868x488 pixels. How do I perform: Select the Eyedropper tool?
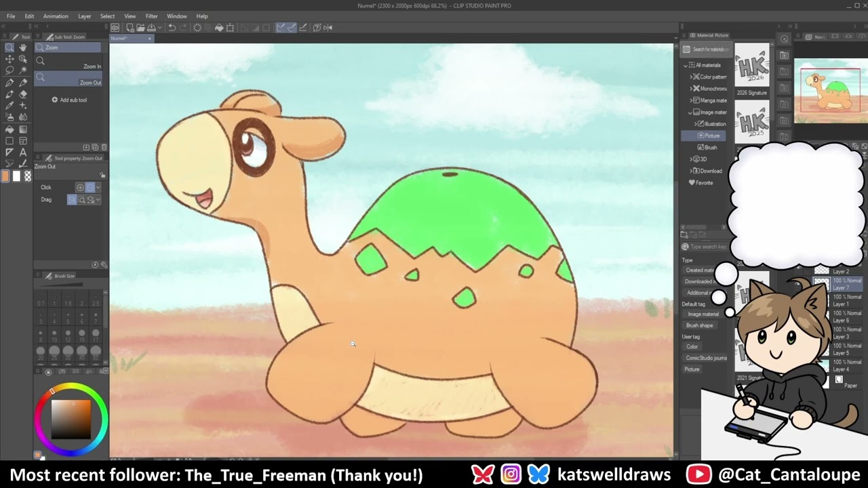point(9,106)
